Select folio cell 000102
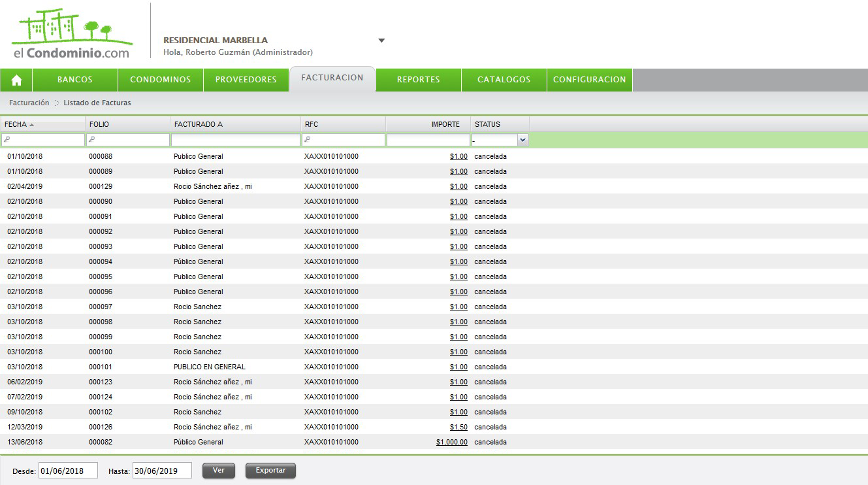This screenshot has height=485, width=868. pos(101,412)
